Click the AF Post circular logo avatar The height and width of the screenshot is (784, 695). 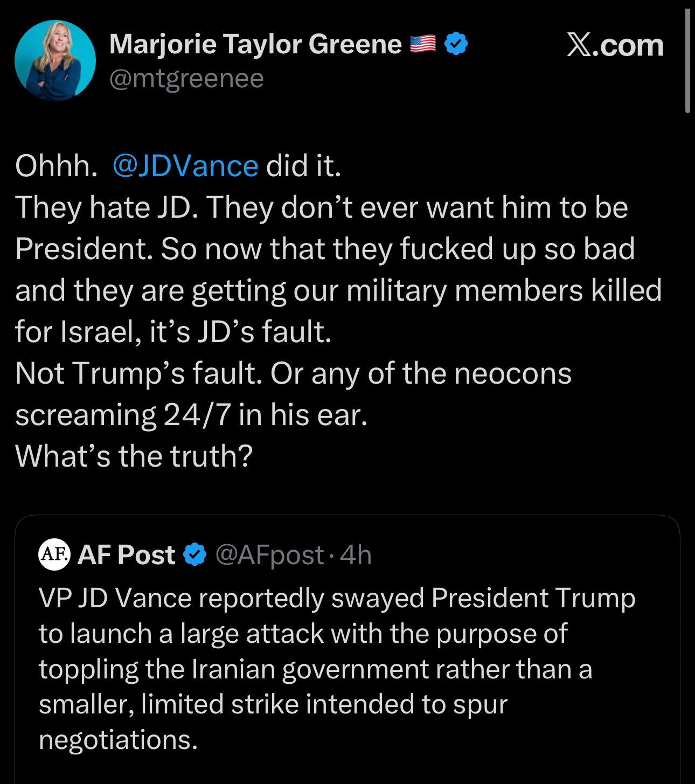pos(54,554)
